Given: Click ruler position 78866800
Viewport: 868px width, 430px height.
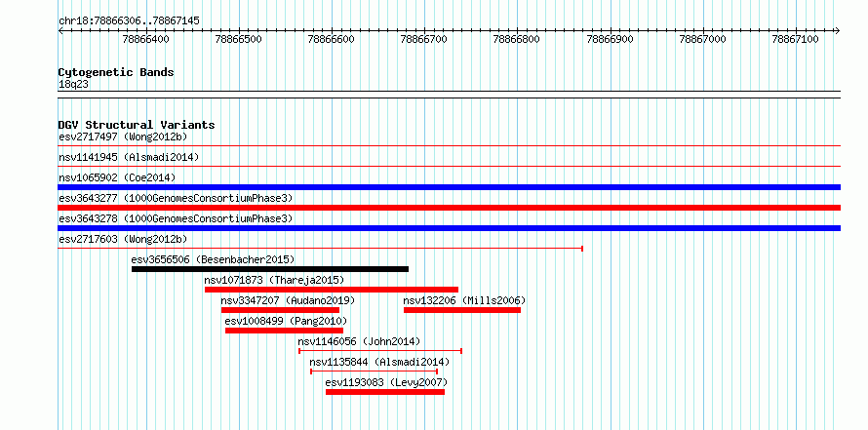Looking at the screenshot, I should tap(517, 39).
